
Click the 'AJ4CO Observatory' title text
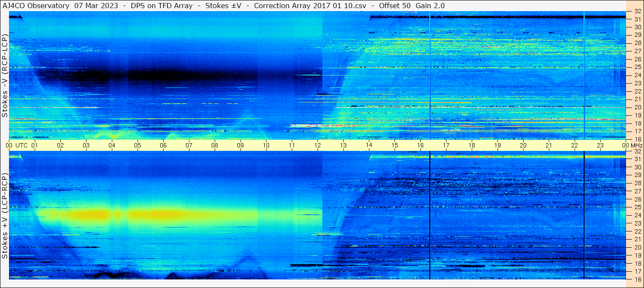36,6
